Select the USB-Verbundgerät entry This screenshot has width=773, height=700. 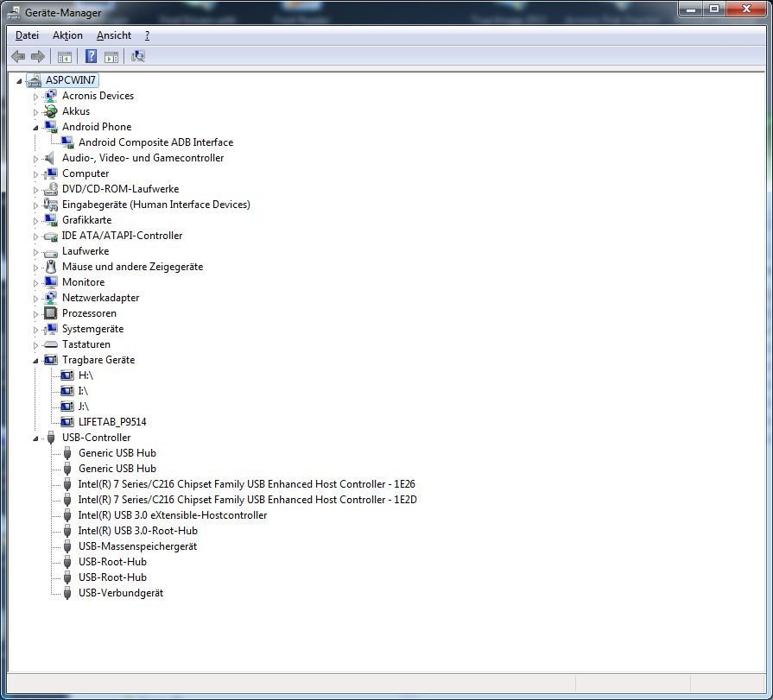click(x=121, y=593)
